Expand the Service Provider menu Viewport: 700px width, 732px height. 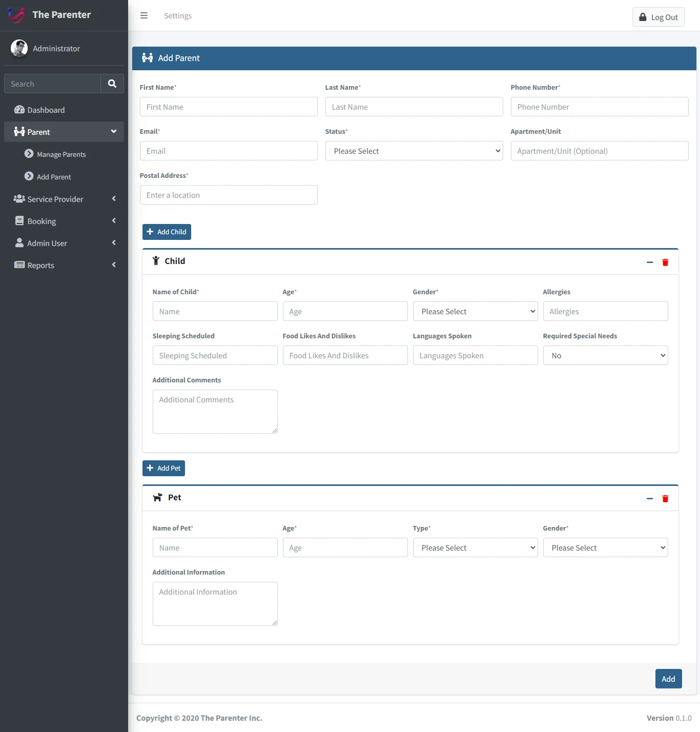pos(64,199)
